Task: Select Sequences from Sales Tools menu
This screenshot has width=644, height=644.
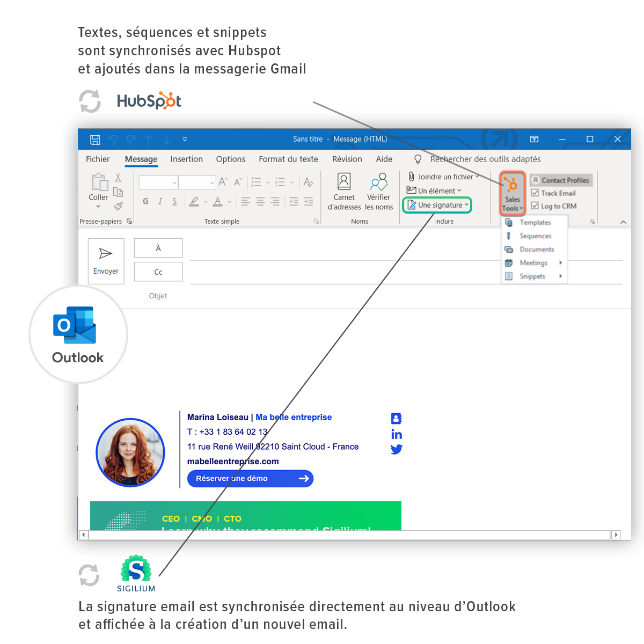Action: [534, 236]
